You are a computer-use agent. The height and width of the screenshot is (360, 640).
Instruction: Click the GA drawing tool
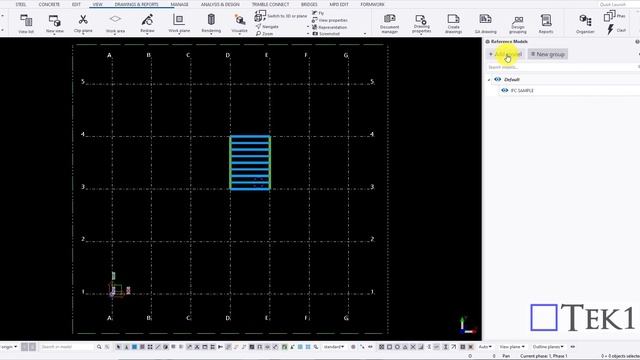coord(485,24)
